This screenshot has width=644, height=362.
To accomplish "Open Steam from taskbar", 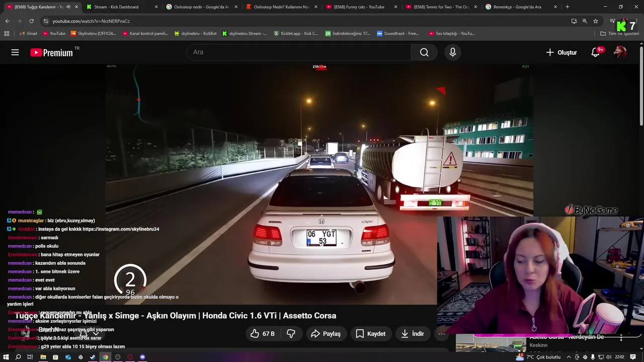I will 93,357.
